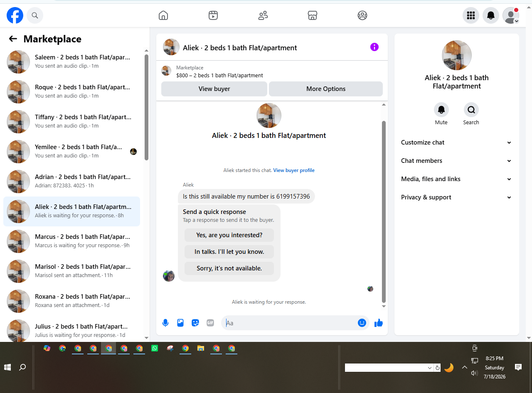Open the emoji picker in message box

point(362,323)
